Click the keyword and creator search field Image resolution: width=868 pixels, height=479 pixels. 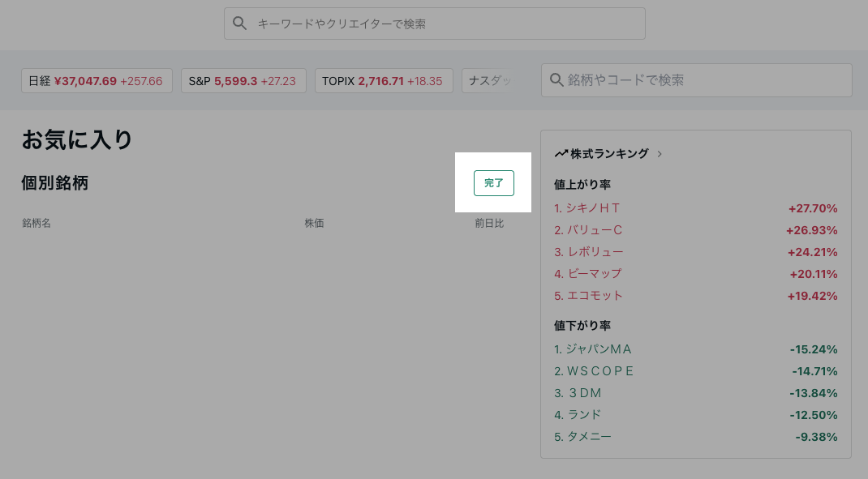(435, 24)
